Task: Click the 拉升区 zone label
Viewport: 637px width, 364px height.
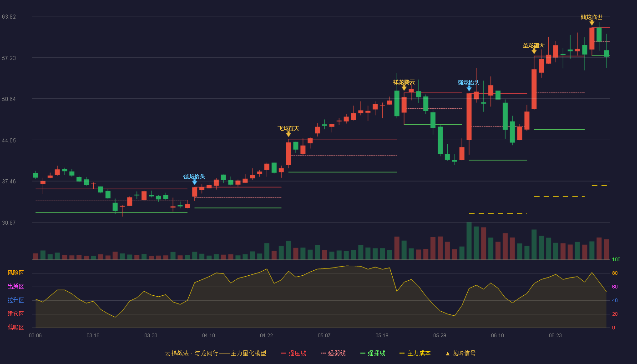Action: tap(15, 300)
